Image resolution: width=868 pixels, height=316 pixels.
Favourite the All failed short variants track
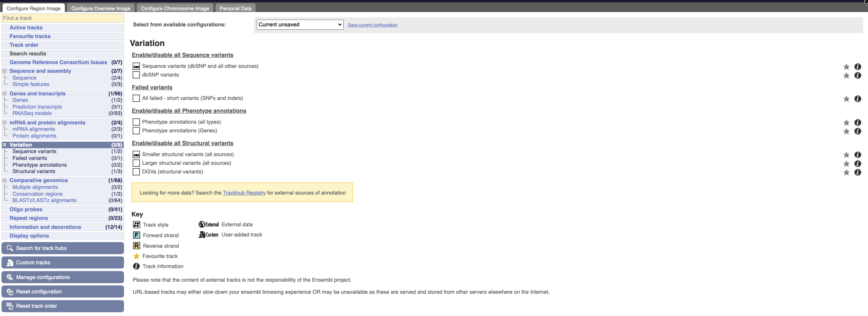[846, 99]
